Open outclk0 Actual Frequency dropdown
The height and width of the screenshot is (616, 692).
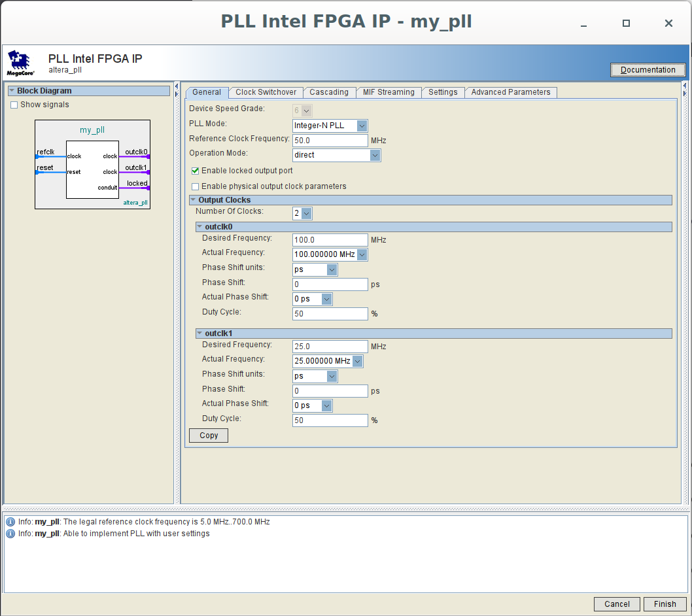pos(362,254)
